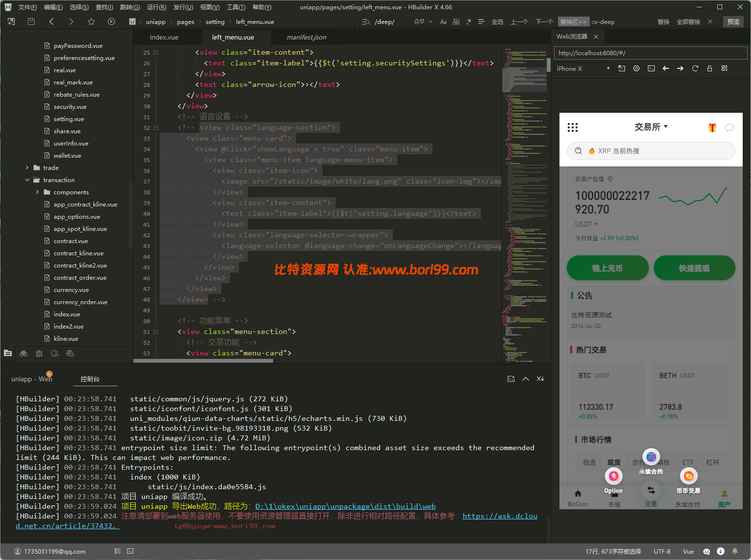The image size is (751, 560).
Task: Click the 下一个 find-next button
Action: pyautogui.click(x=544, y=21)
